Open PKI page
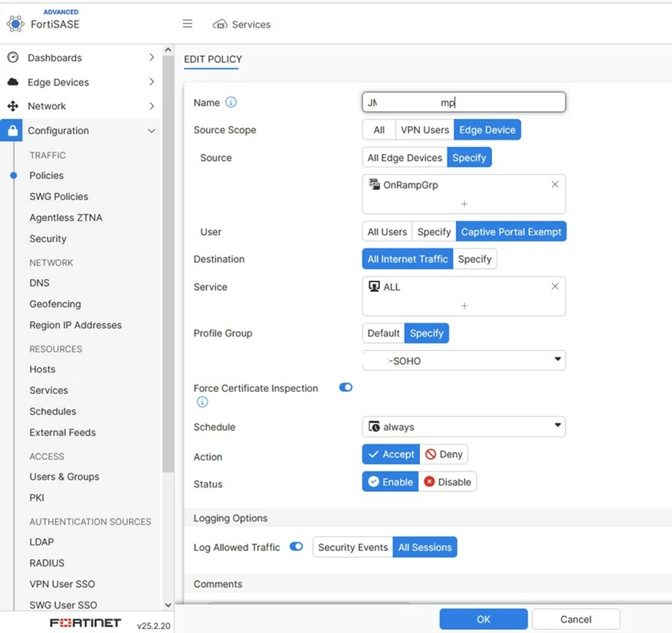The height and width of the screenshot is (633, 672). pyautogui.click(x=37, y=497)
